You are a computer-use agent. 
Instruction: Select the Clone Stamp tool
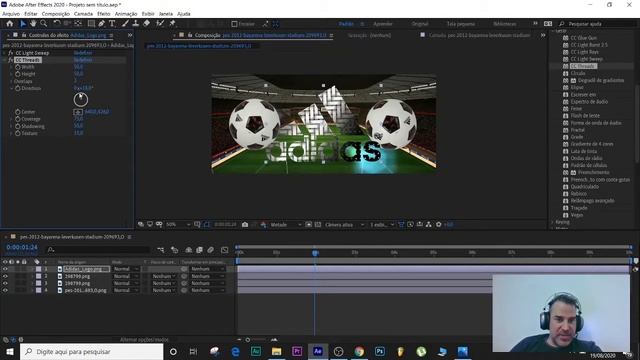pyautogui.click(x=136, y=24)
